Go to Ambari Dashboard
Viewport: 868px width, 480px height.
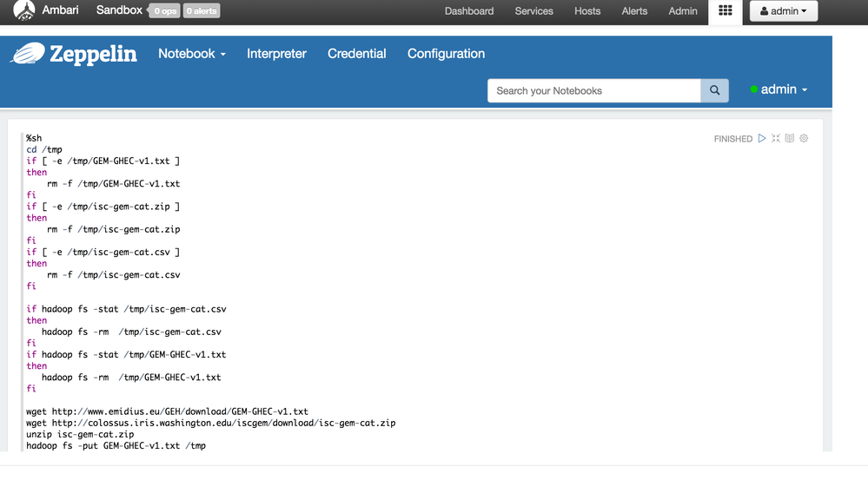tap(469, 11)
